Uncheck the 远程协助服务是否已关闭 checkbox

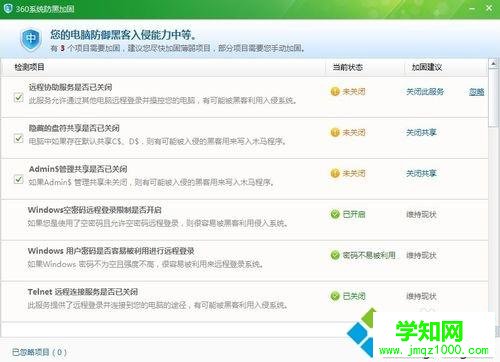tap(19, 97)
